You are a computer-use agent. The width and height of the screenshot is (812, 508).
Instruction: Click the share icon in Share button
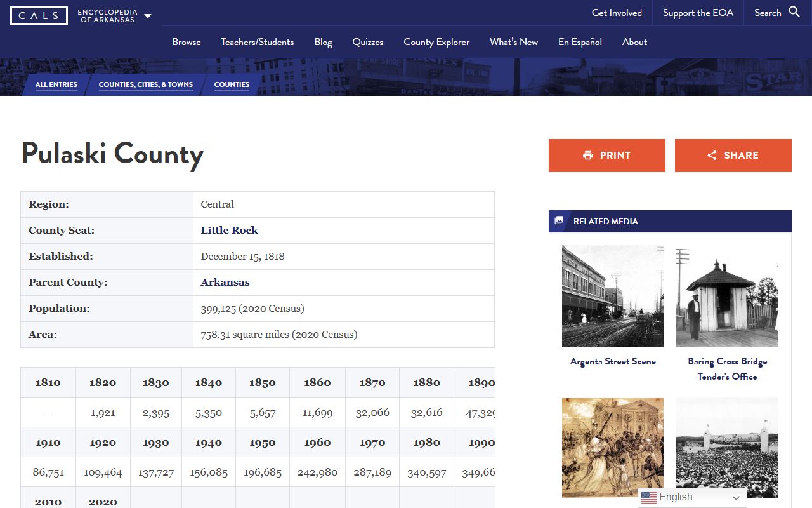[712, 156]
